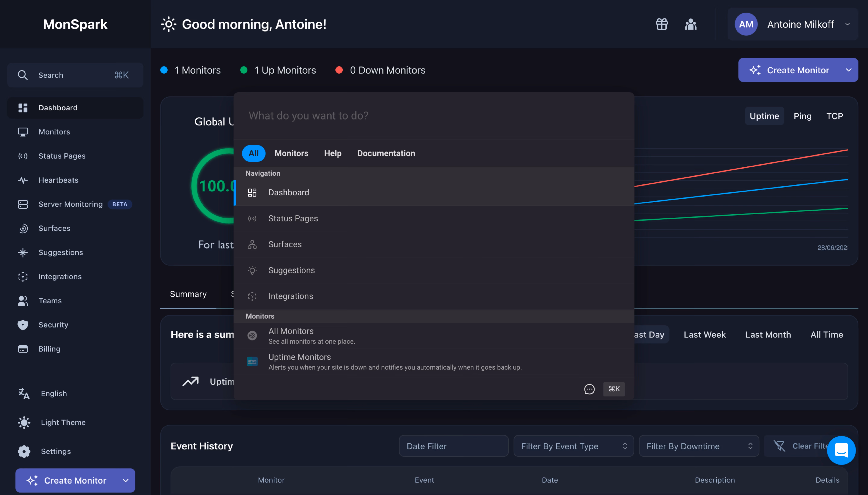Viewport: 868px width, 495px height.
Task: Choose Uptime Monitors in the palette list
Action: [434, 362]
